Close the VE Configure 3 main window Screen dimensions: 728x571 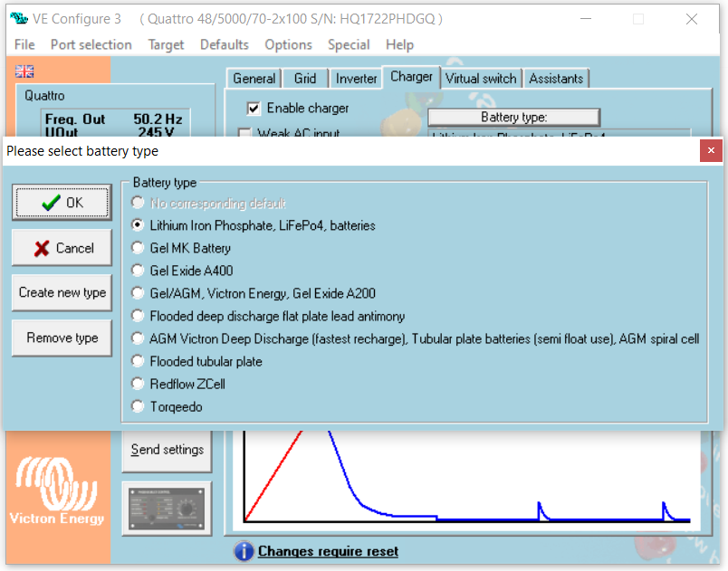coord(692,19)
